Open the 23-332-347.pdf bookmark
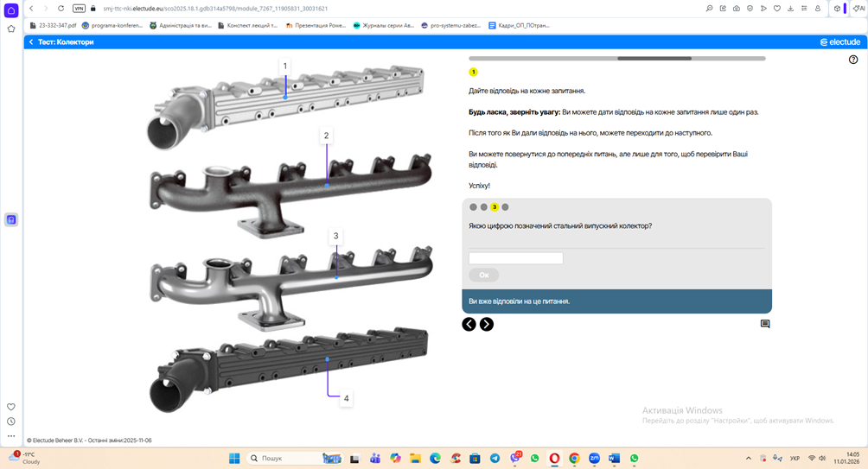This screenshot has width=868, height=469. coord(54,25)
